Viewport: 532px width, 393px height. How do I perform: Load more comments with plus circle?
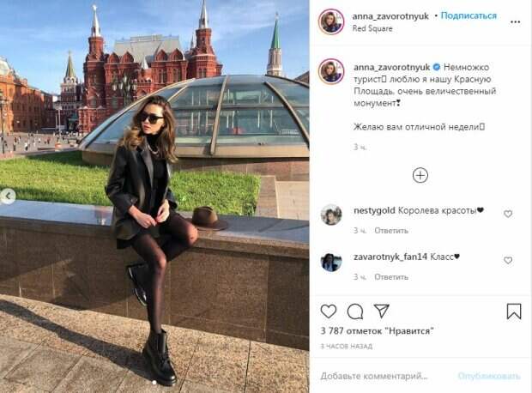pos(420,175)
